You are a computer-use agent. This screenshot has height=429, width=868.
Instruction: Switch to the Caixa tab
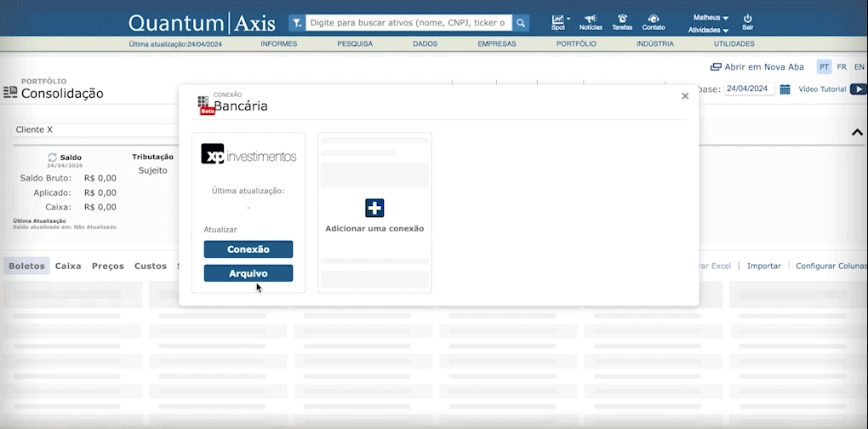tap(68, 266)
